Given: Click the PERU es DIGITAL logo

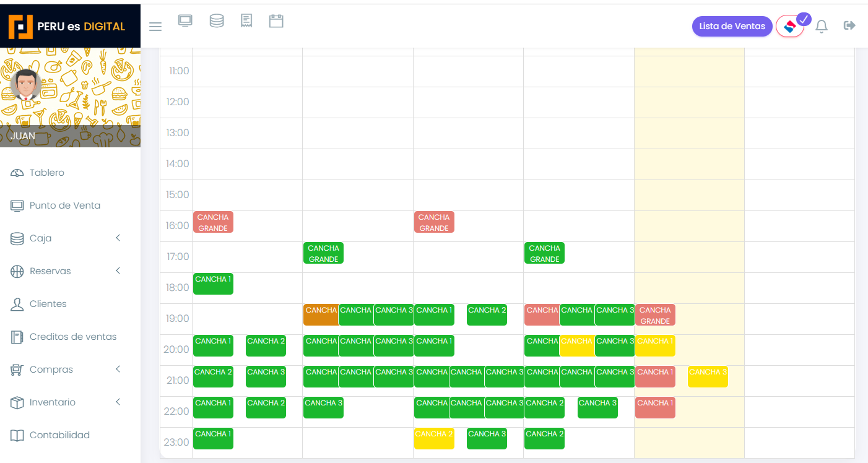Looking at the screenshot, I should coord(67,26).
